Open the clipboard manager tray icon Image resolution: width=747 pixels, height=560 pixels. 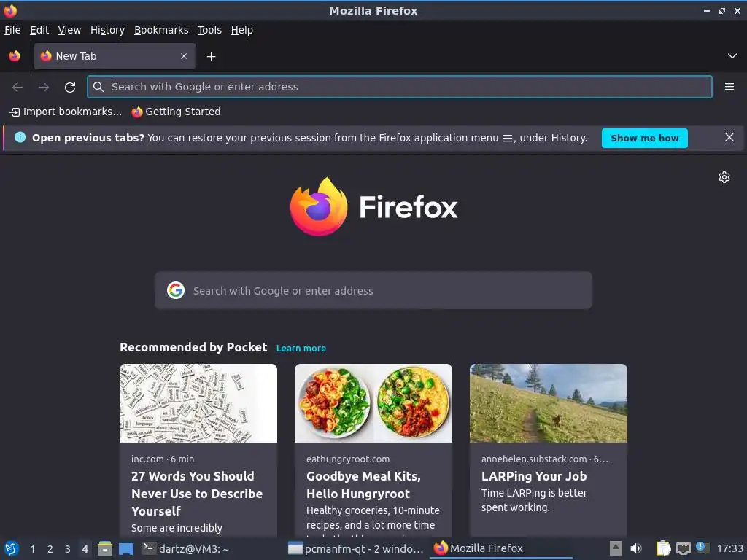pos(663,548)
